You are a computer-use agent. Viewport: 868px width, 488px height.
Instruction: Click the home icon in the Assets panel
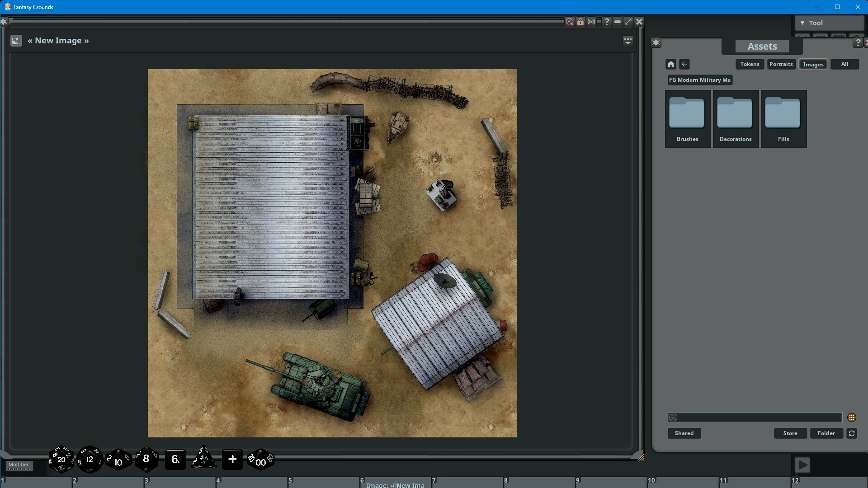pyautogui.click(x=671, y=64)
